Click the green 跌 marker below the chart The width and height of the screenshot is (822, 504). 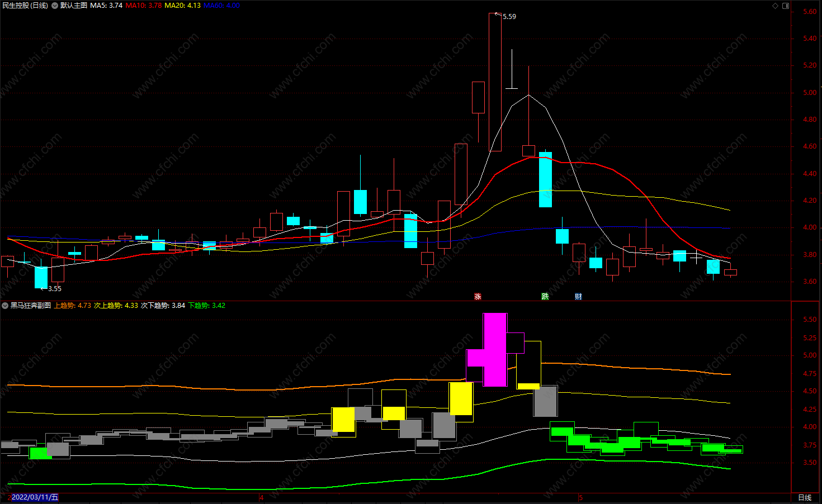point(545,296)
